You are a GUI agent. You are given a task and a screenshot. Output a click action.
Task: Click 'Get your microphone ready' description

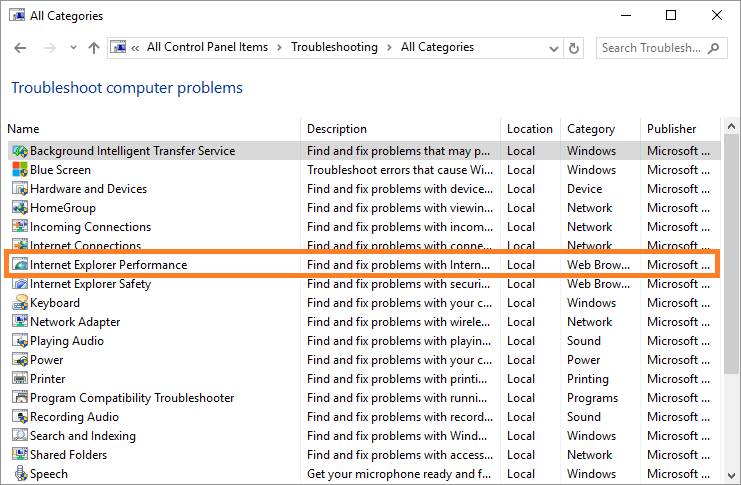[399, 474]
